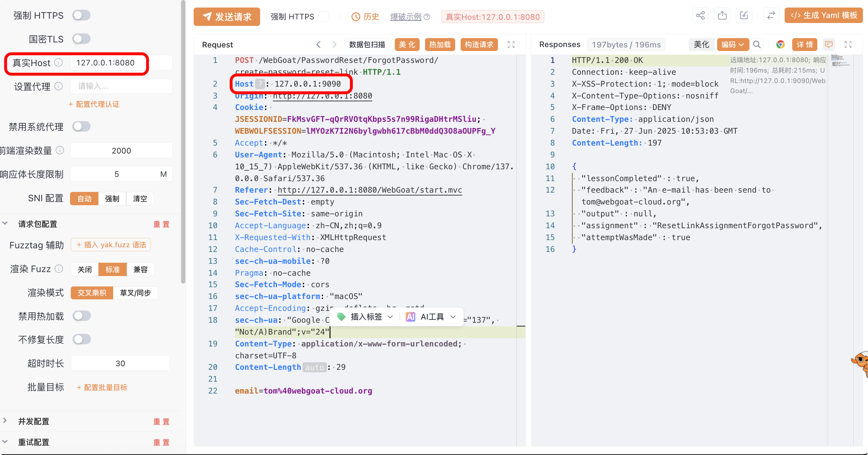This screenshot has height=455, width=868.
Task: Collapse the 请求包配置 section
Action: tap(5, 224)
